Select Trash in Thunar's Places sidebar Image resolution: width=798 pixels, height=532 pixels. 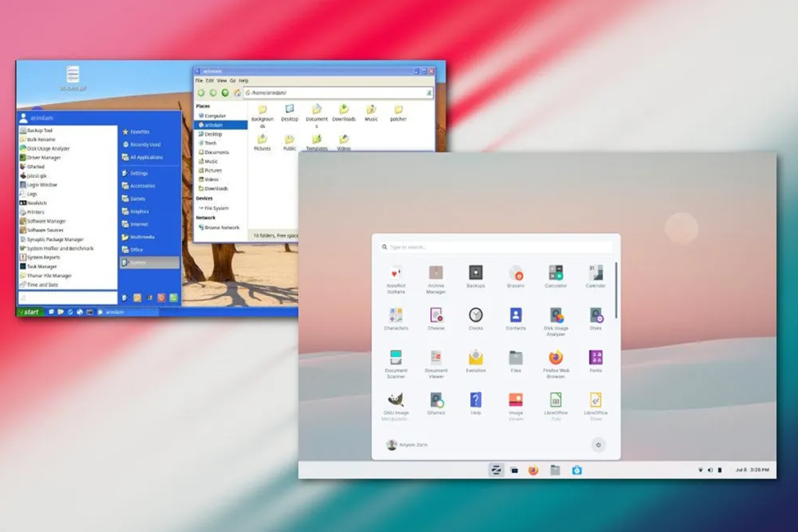210,143
